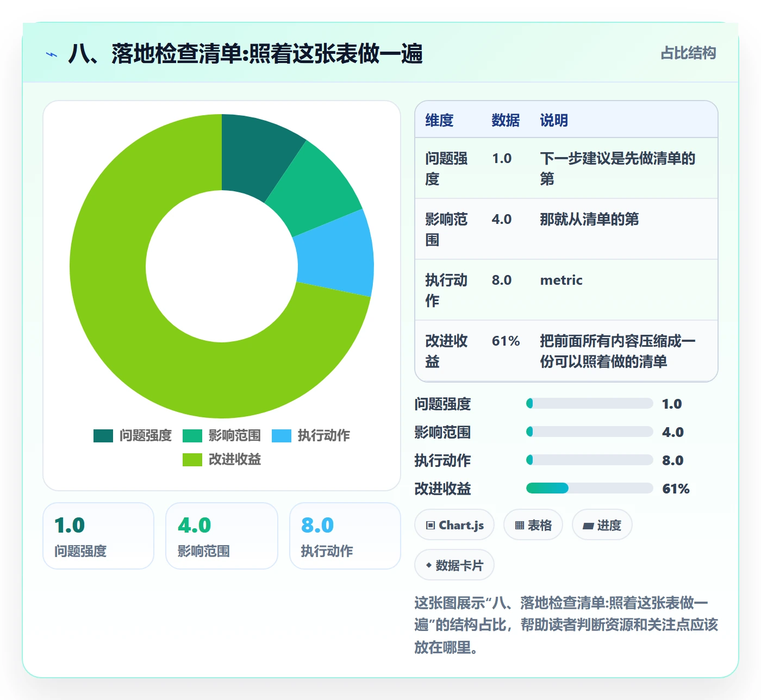Click the Chart.js tag icon
Screen dimensions: 761x700
click(x=431, y=525)
